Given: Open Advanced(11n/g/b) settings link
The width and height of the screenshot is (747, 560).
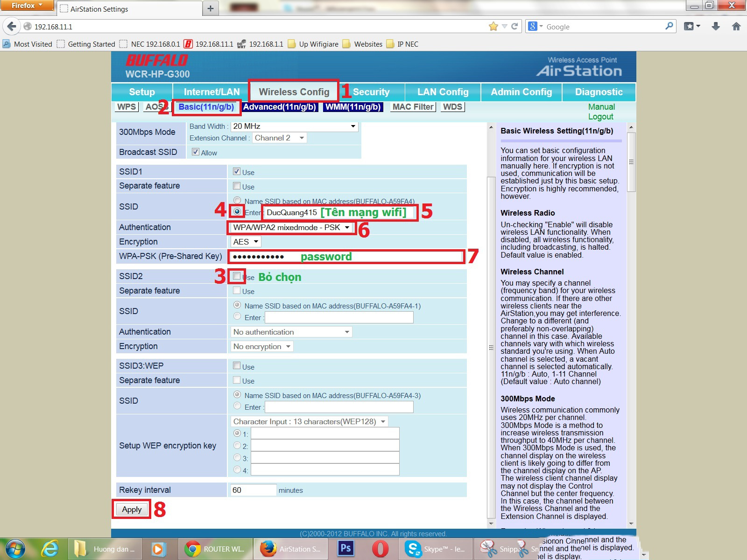Looking at the screenshot, I should (280, 107).
